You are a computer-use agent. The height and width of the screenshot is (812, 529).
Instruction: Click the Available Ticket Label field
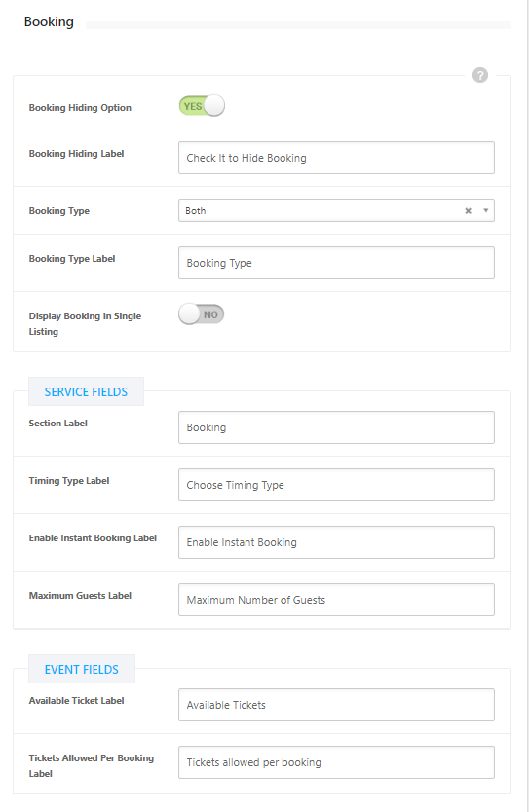point(336,705)
